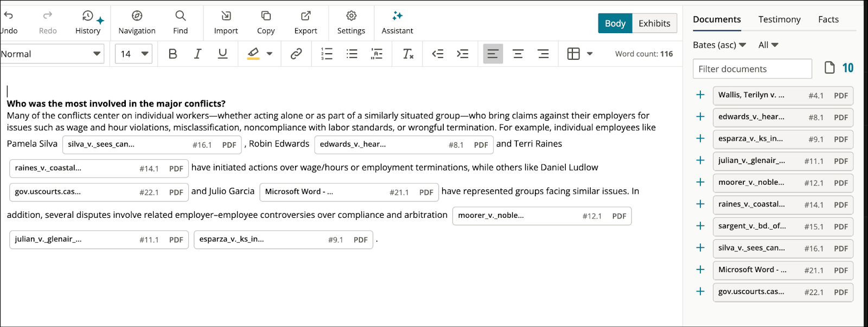This screenshot has height=327, width=868.
Task: Add Wallis, Terilyn v. document with plus
Action: point(700,95)
